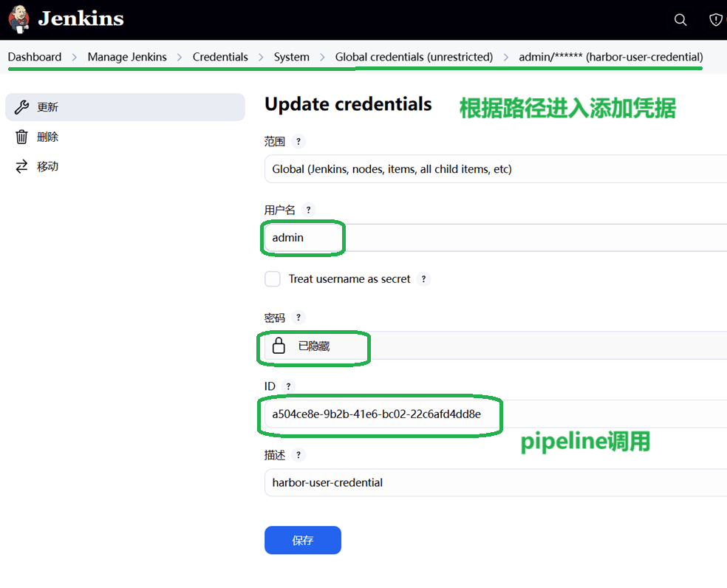Focus the 描述 field with harbor-user-credential
727x588 pixels.
pos(496,482)
